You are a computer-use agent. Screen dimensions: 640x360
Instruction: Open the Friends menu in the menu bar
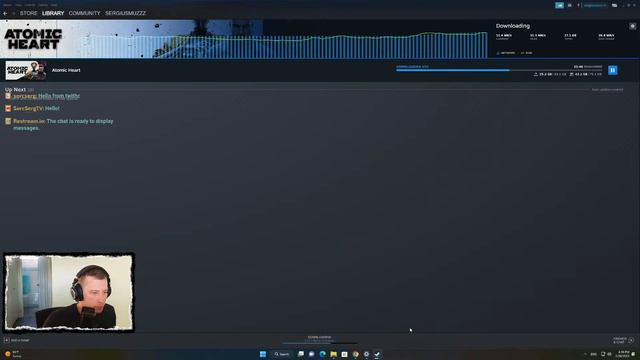29,5
